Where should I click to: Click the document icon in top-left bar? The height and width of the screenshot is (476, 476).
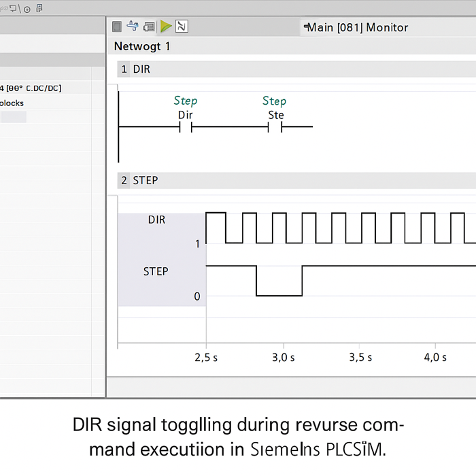[39, 9]
